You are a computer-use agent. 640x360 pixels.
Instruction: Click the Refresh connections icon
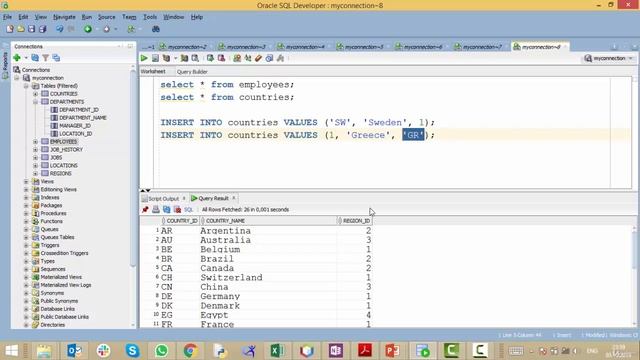[x=35, y=58]
